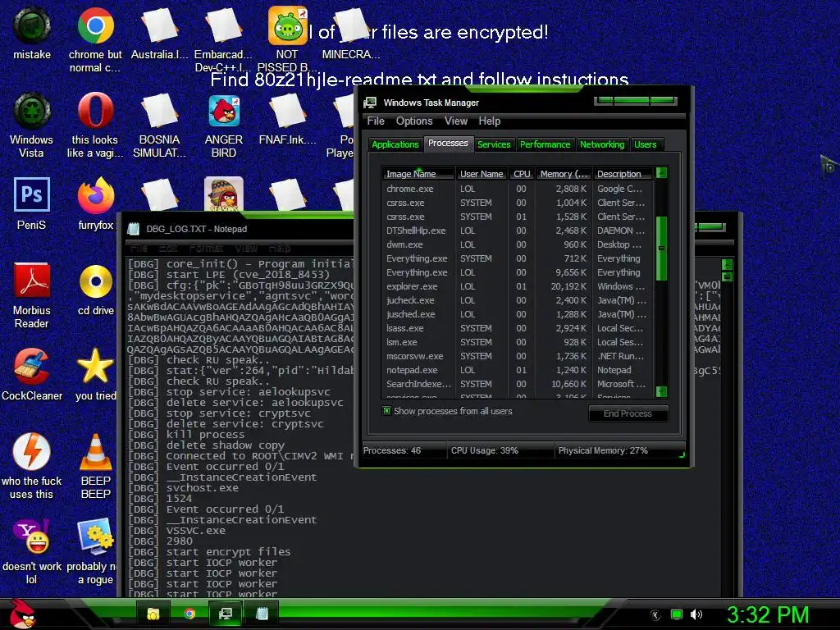Sort by Description column header
Screen dimensions: 840x630
(623, 174)
